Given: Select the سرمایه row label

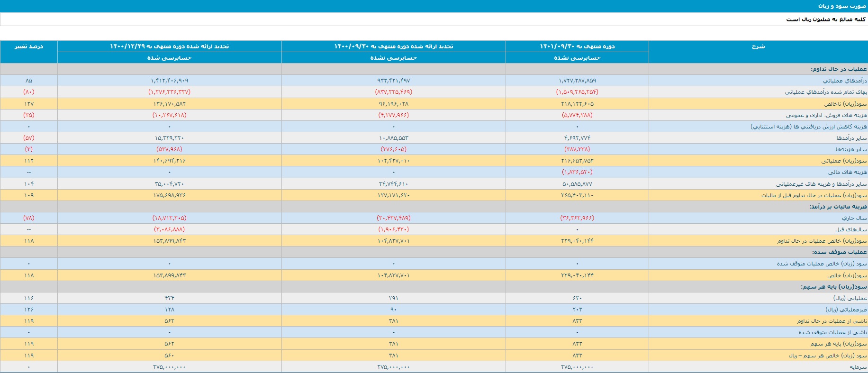Looking at the screenshot, I should coord(858,367).
